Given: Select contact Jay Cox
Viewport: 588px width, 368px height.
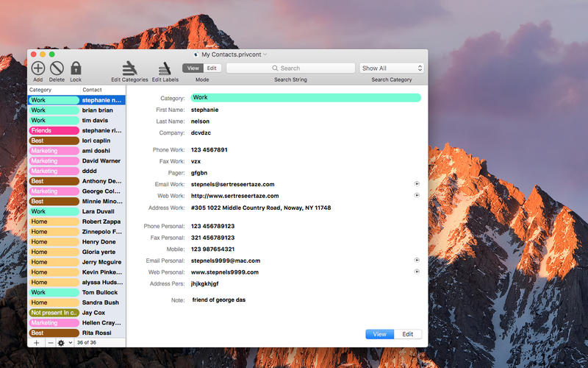Looking at the screenshot, I should pos(93,312).
